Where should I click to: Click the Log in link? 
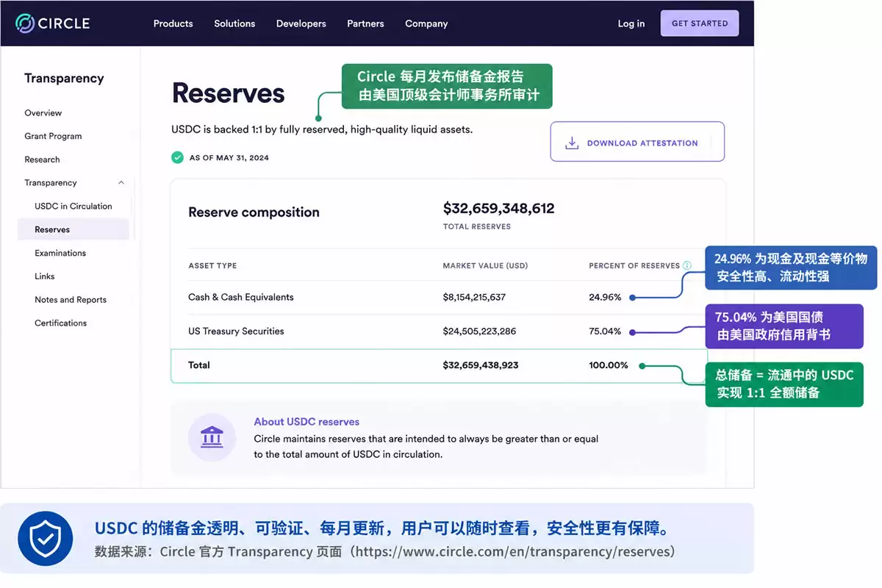pyautogui.click(x=631, y=24)
